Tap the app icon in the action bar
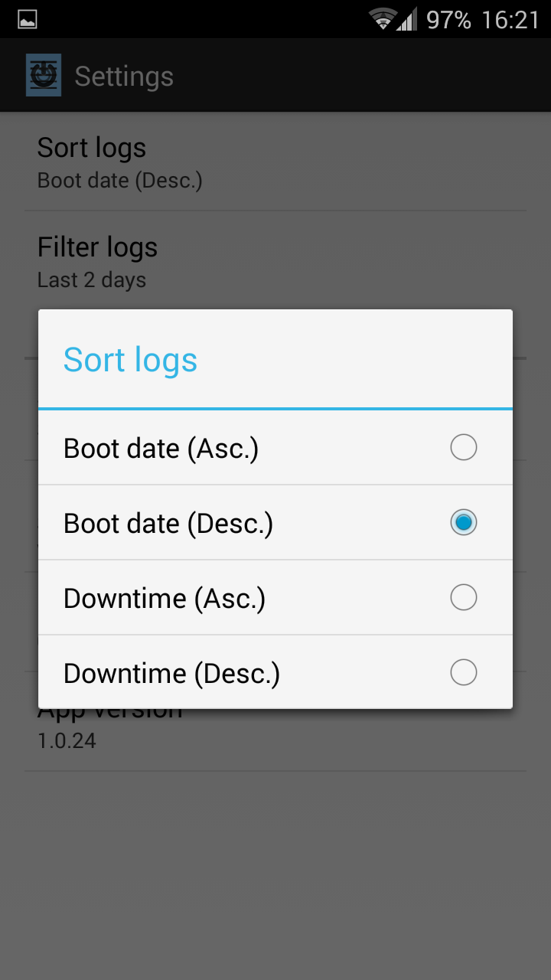Image resolution: width=551 pixels, height=980 pixels. coord(44,76)
